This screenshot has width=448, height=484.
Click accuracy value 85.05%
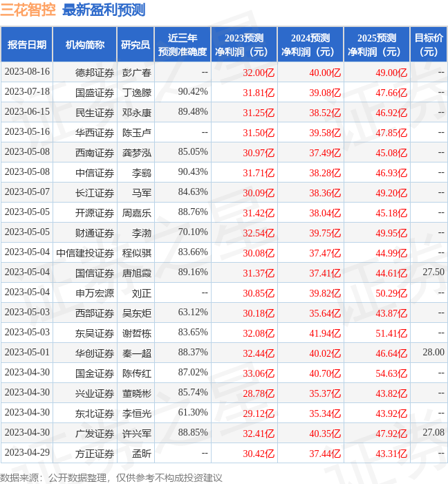[193, 152]
